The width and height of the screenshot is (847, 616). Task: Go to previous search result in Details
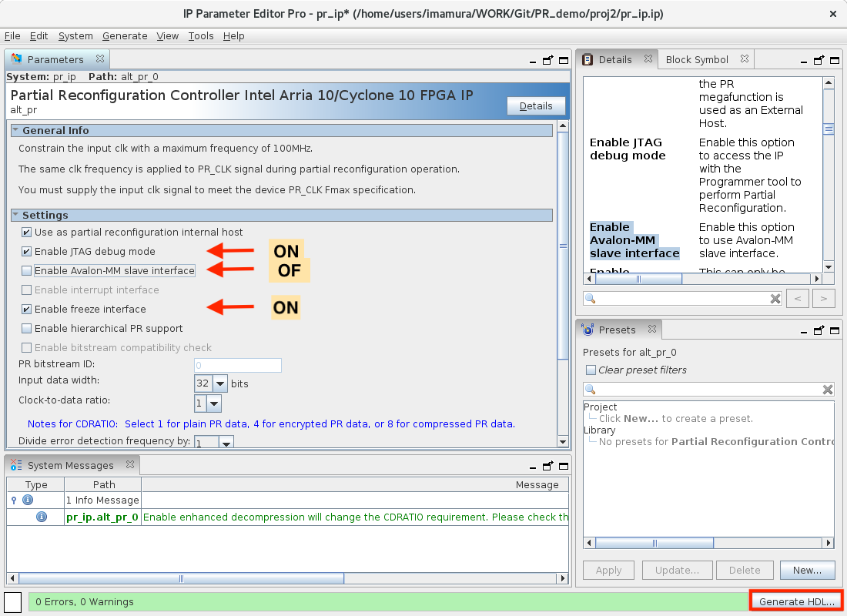pyautogui.click(x=797, y=298)
